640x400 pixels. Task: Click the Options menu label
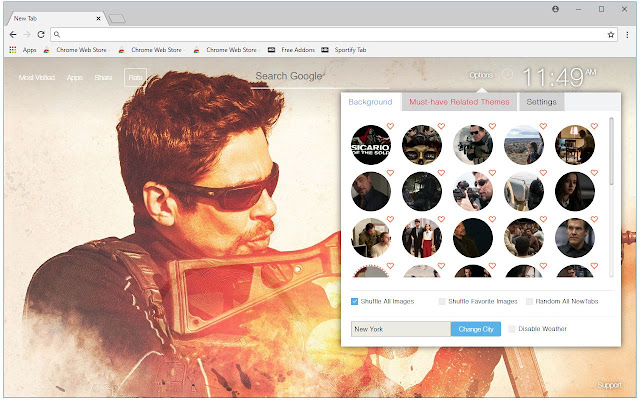pyautogui.click(x=481, y=75)
